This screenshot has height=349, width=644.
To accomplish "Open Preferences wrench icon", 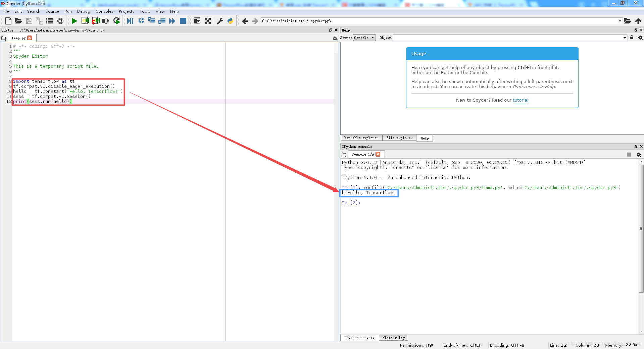I will (220, 21).
